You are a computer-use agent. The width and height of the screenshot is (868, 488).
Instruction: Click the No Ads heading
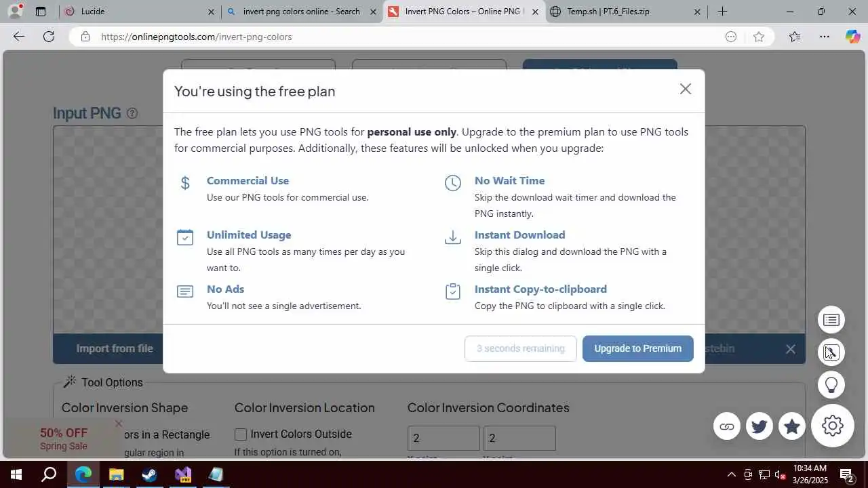point(225,289)
